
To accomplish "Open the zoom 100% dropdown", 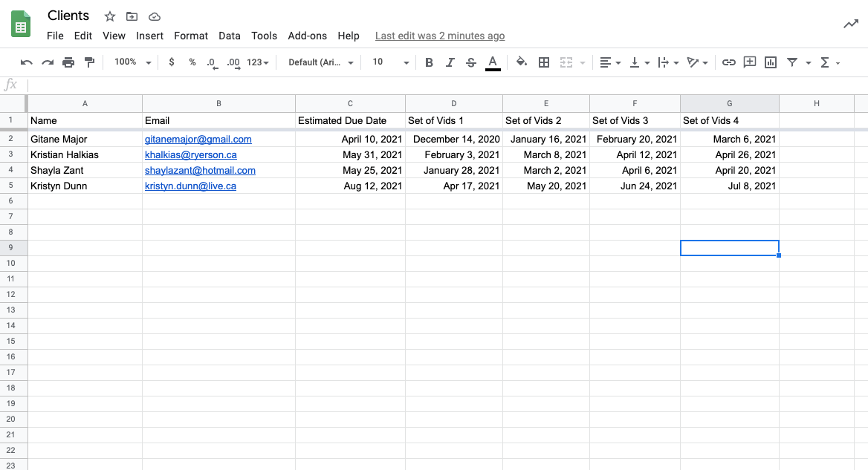I will point(132,62).
